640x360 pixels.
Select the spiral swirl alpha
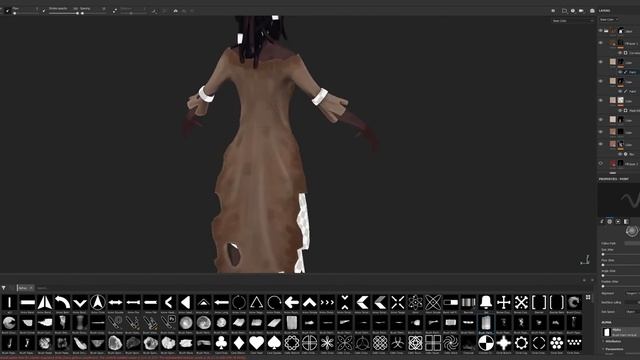[x=451, y=343]
